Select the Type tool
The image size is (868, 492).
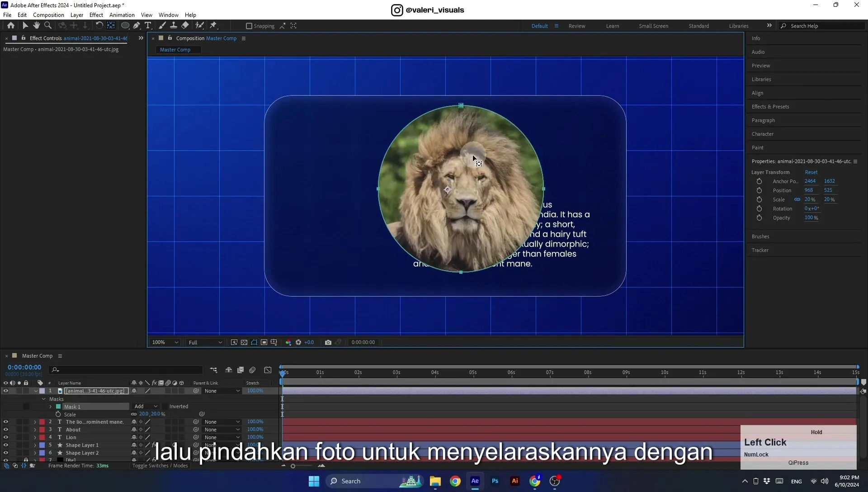[148, 26]
